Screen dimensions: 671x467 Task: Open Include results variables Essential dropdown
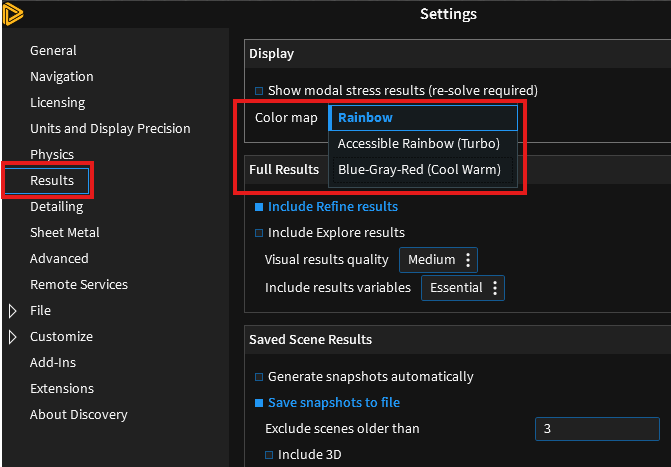tap(461, 288)
